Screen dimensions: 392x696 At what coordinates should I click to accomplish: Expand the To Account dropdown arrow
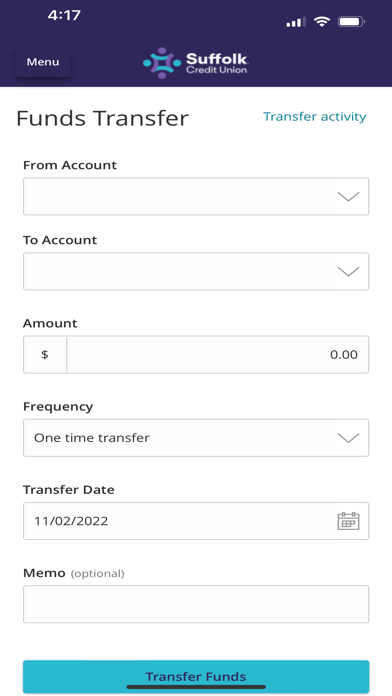click(348, 271)
